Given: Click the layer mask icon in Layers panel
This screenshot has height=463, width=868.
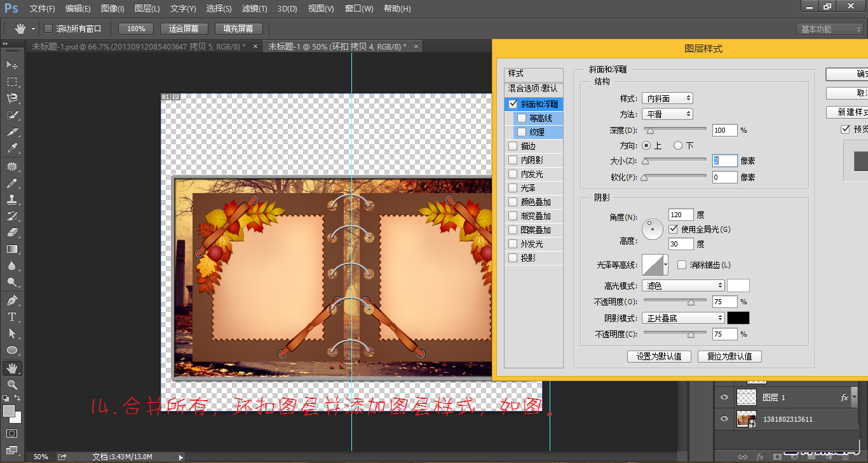Looking at the screenshot, I should point(776,456).
